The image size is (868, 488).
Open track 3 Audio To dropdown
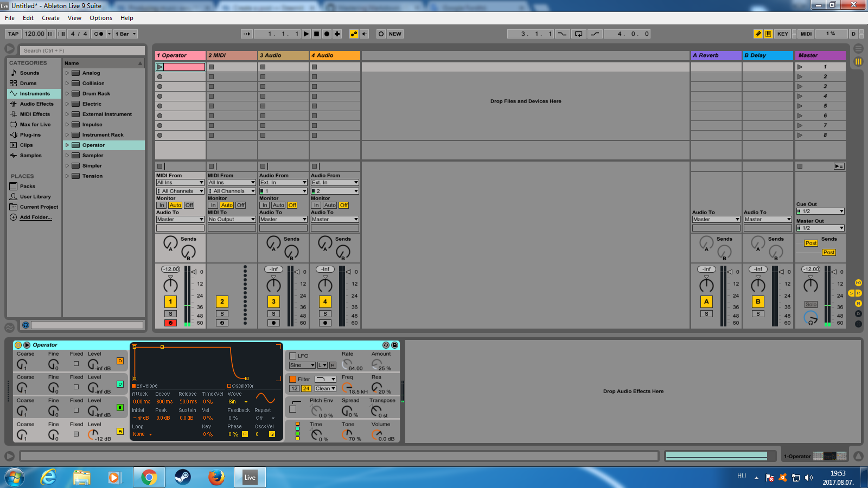pos(283,219)
